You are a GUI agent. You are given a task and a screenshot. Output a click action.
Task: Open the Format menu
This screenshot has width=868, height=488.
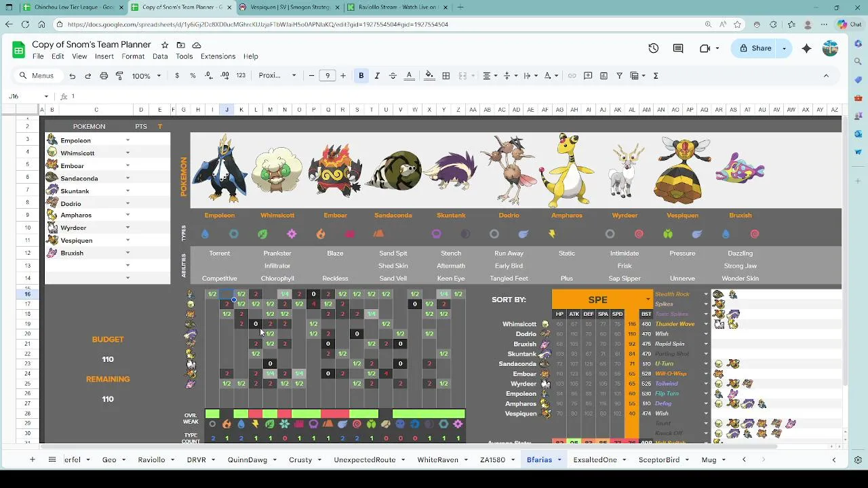click(x=133, y=56)
